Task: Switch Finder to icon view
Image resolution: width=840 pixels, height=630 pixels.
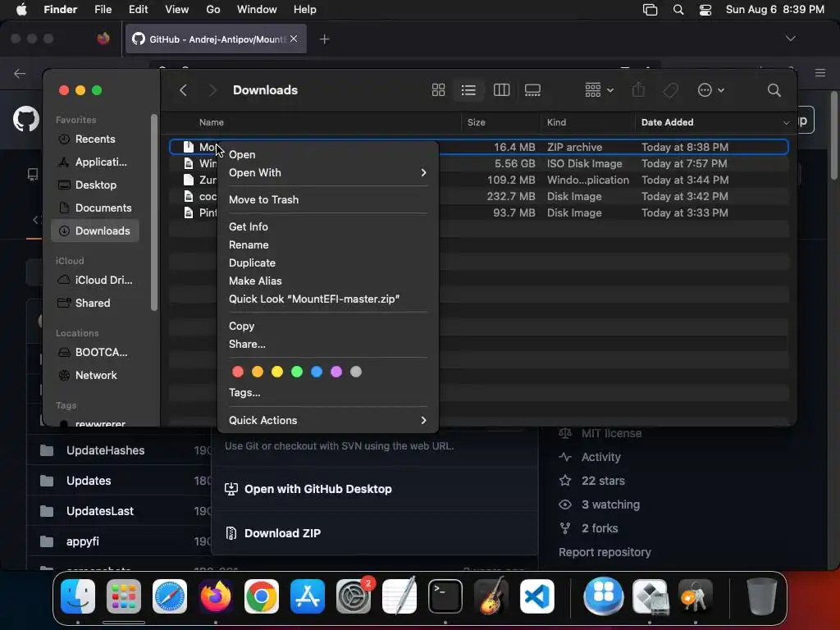Action: (x=438, y=90)
